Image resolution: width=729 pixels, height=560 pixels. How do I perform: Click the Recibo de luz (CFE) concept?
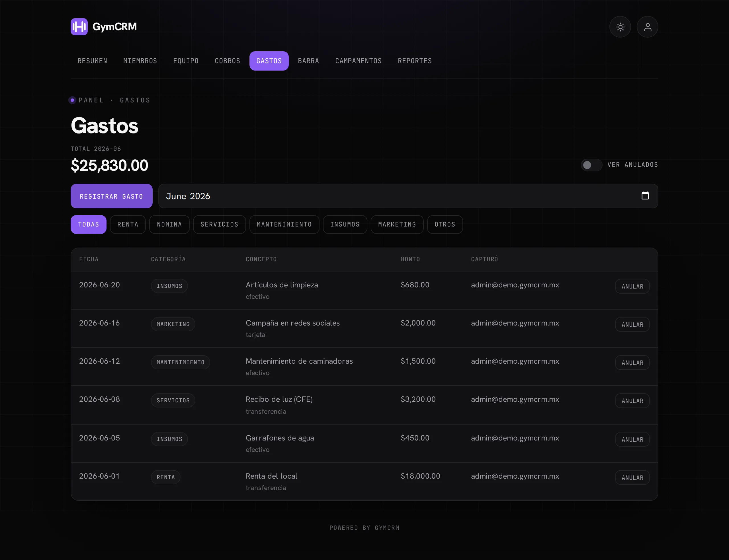(x=279, y=399)
